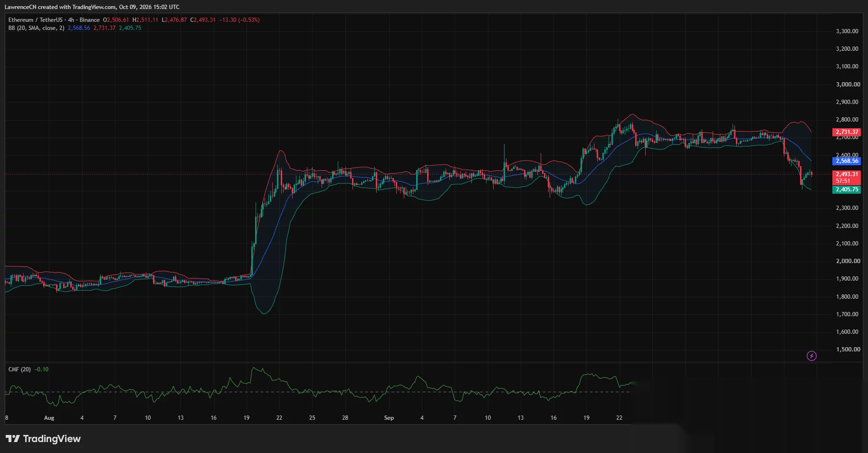Viewport: 868px width, 453px height.
Task: Click the close value C2,493.31 in legend
Action: (203, 20)
